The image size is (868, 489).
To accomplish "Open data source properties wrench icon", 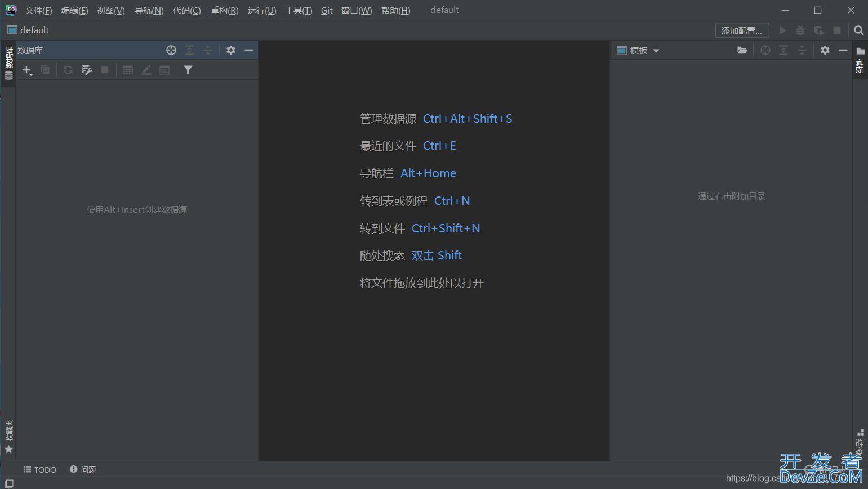I will point(87,70).
